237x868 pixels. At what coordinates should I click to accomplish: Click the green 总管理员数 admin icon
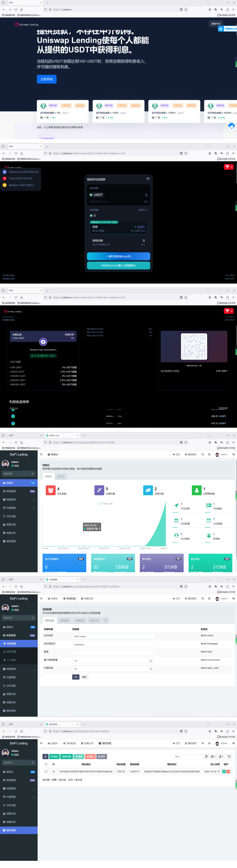click(x=197, y=490)
